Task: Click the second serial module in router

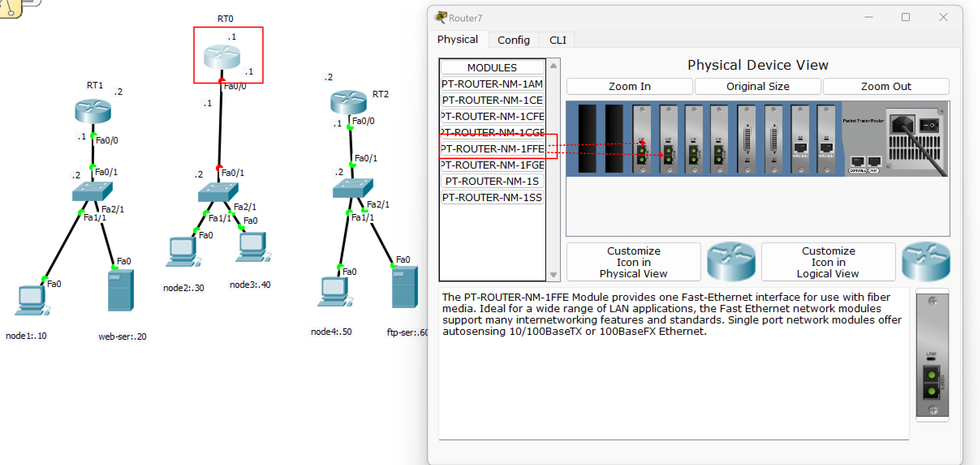Action: (773, 139)
